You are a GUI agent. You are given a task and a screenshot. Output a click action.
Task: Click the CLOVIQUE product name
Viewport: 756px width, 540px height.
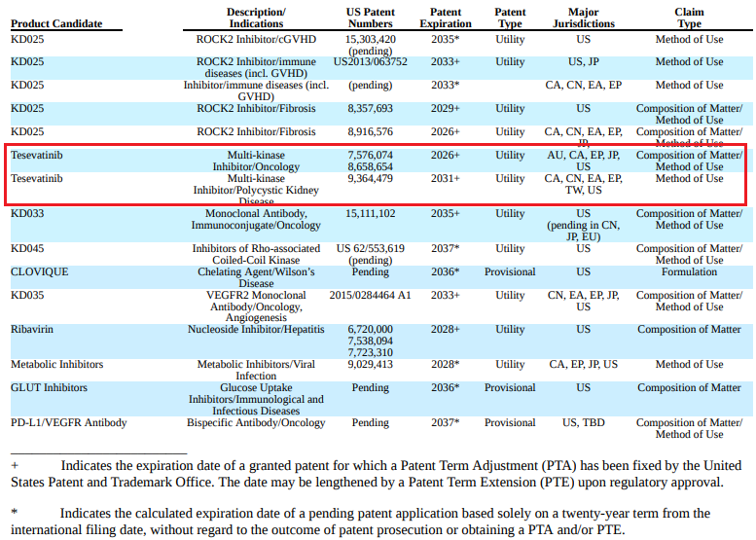tap(40, 272)
